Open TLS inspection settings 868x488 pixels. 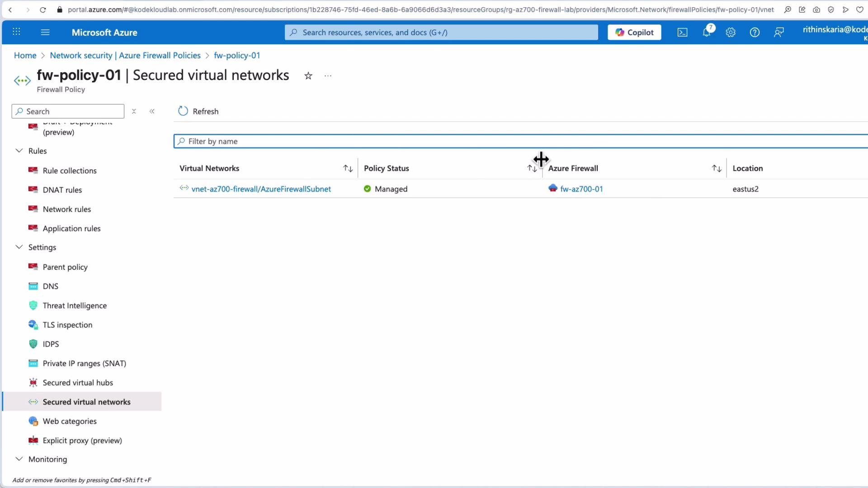67,325
